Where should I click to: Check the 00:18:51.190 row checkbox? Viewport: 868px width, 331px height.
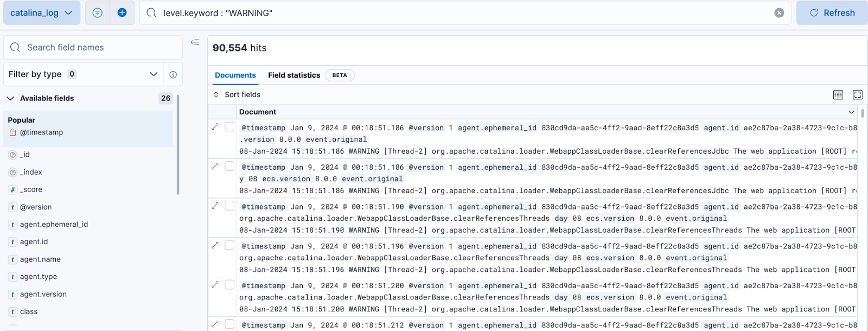tap(229, 206)
